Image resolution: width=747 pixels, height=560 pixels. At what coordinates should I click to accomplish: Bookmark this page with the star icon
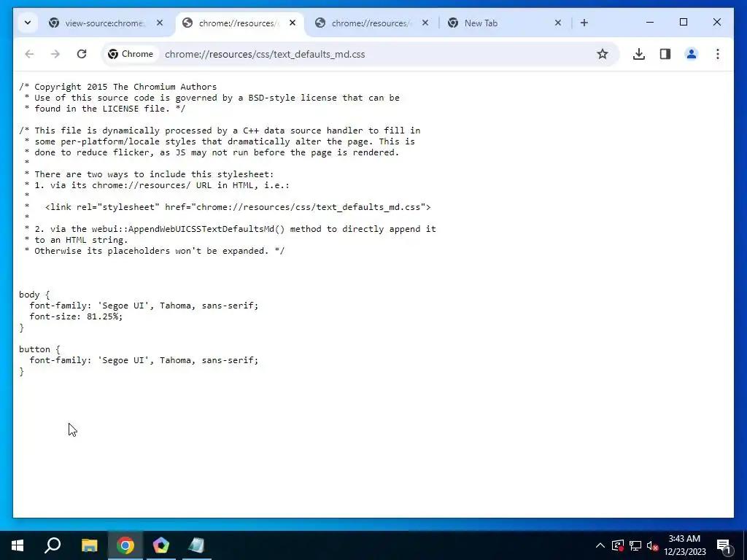[x=603, y=54]
